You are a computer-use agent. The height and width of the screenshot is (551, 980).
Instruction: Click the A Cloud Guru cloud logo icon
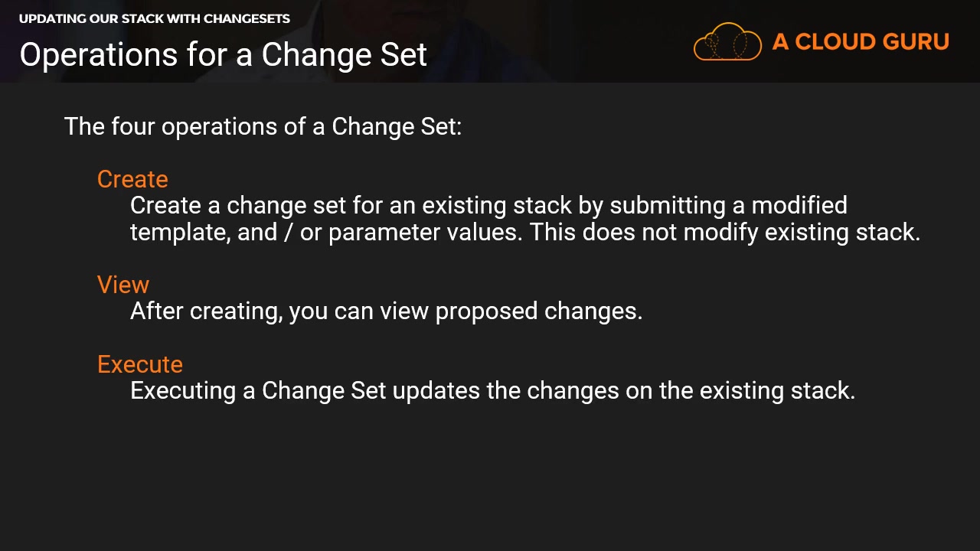pos(727,41)
